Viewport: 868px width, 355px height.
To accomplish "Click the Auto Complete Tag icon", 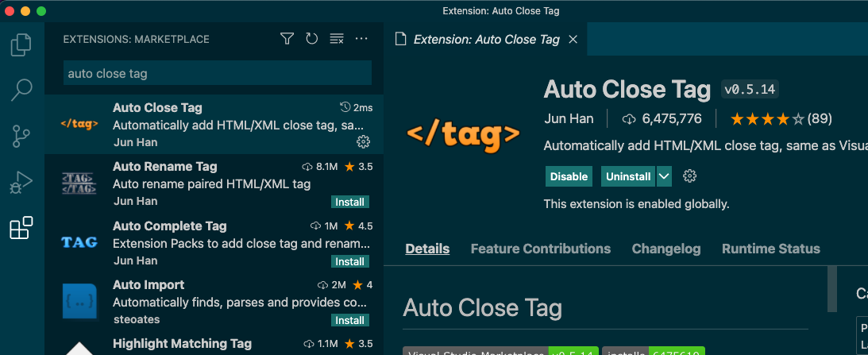I will pos(79,242).
